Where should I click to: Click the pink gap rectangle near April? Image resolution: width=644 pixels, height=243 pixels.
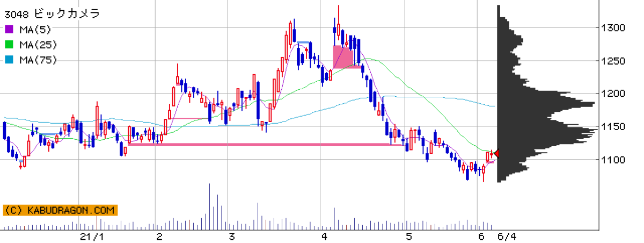click(x=343, y=56)
